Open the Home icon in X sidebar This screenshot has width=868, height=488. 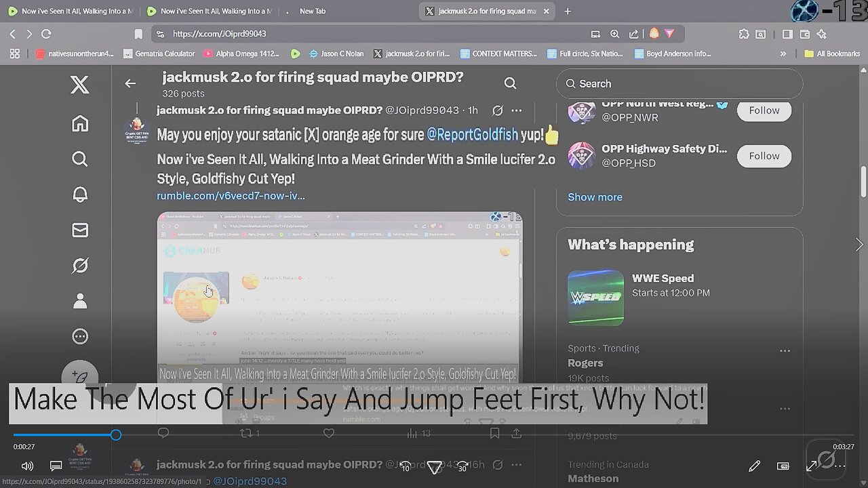[x=80, y=123]
